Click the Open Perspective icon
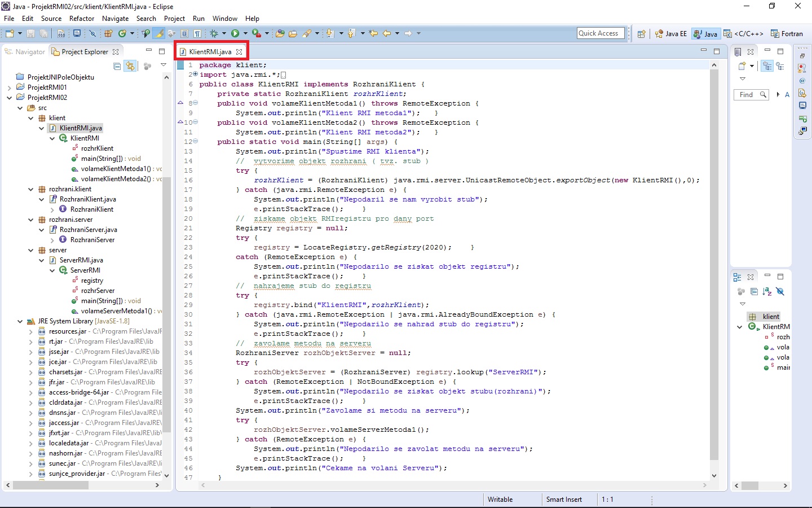Viewport: 812px width, 508px height. pyautogui.click(x=641, y=33)
